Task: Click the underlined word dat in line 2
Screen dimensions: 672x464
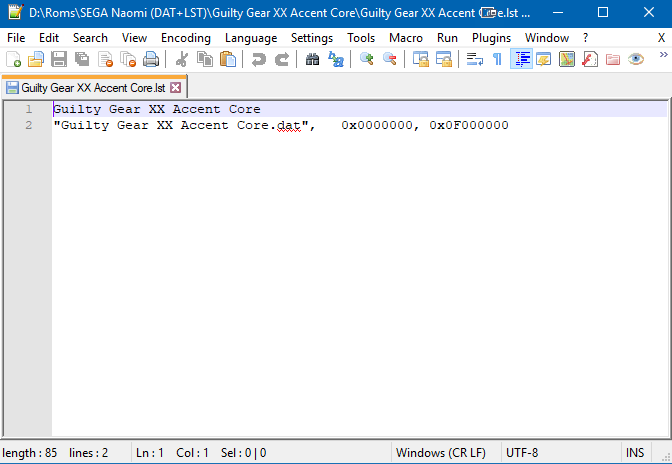Action: coord(288,126)
